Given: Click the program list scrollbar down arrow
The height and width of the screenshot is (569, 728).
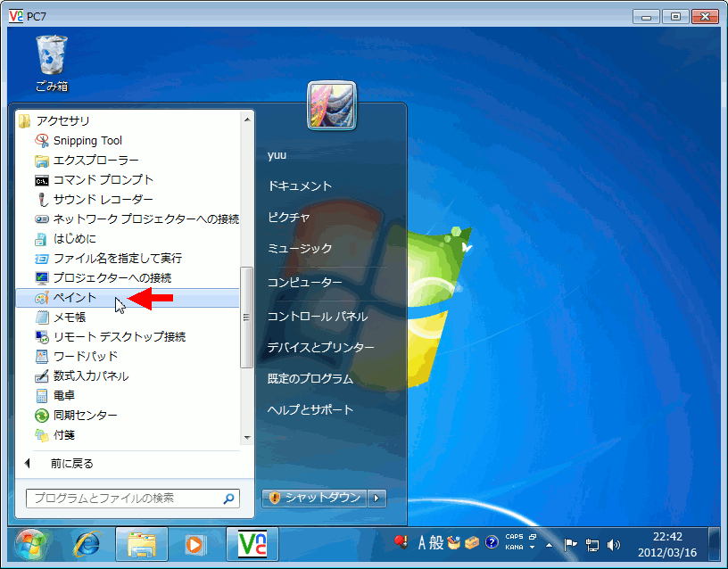Looking at the screenshot, I should pos(247,438).
